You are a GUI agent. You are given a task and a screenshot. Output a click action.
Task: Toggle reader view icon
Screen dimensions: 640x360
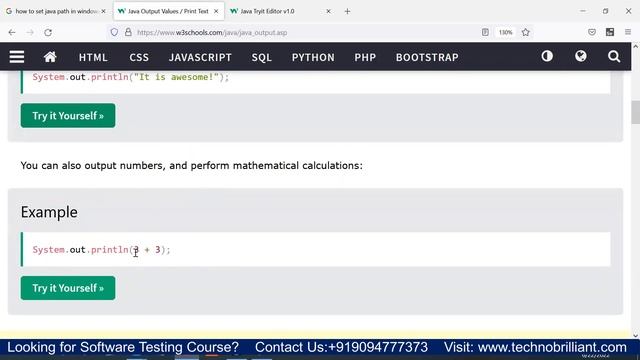click(485, 32)
